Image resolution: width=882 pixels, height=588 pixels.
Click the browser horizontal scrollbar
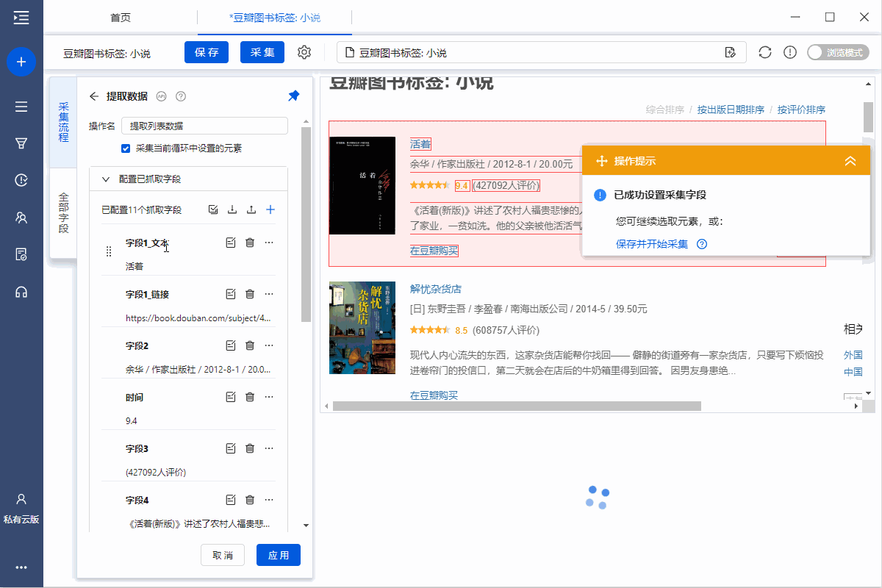pyautogui.click(x=517, y=406)
